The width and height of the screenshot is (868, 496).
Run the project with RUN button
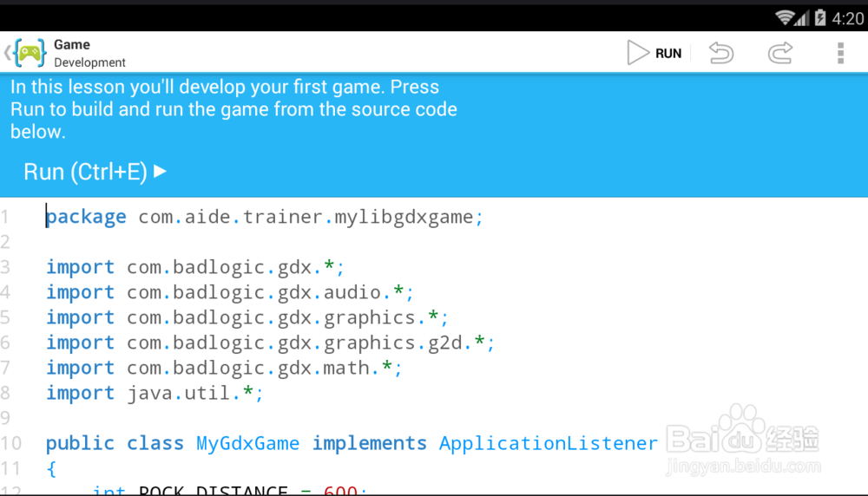tap(654, 53)
